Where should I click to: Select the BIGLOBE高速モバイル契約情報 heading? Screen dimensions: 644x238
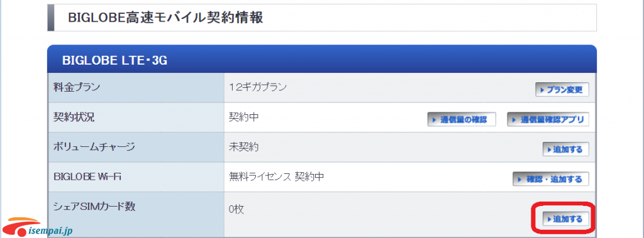click(165, 18)
